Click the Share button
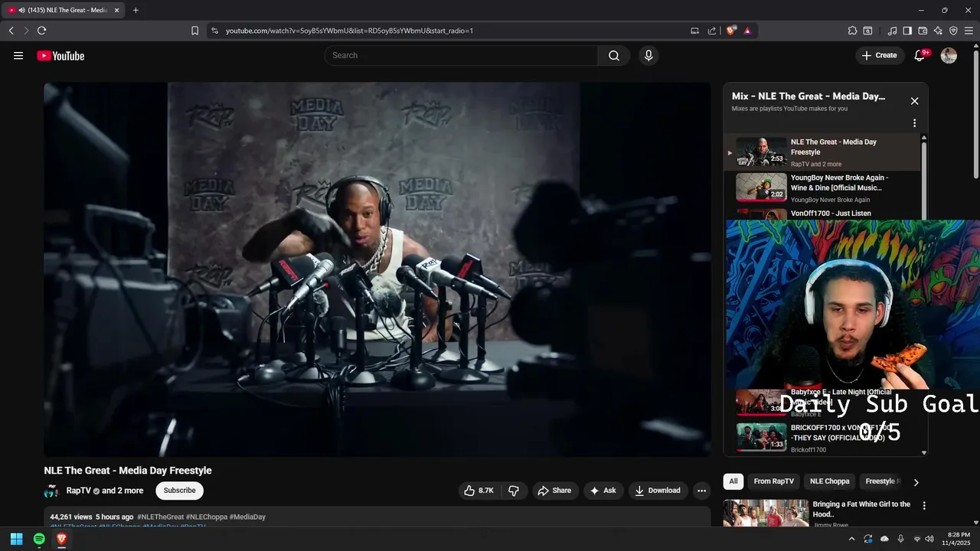Screen dimensions: 980x551 point(554,491)
